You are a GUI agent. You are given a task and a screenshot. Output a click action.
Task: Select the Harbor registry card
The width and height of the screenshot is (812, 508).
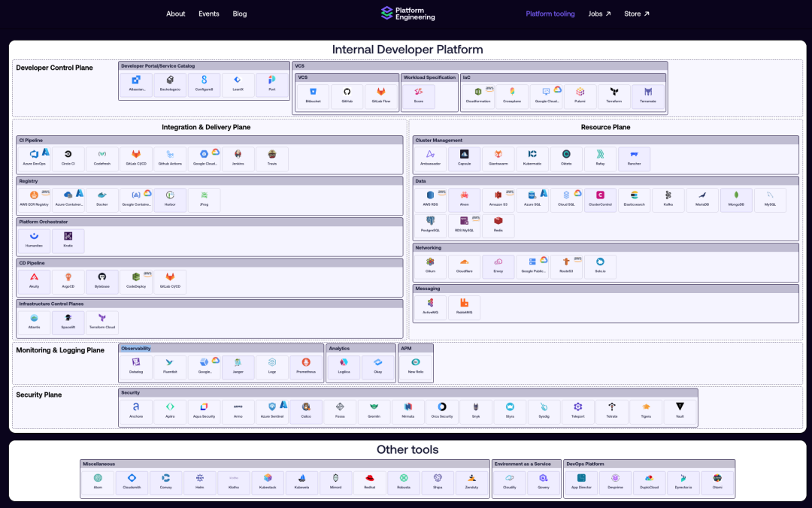pyautogui.click(x=170, y=199)
